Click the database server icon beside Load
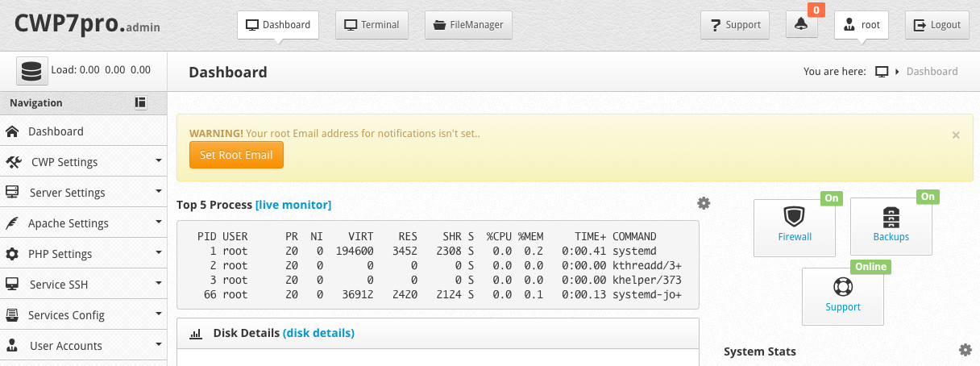Screen dimensions: 980x366 pyautogui.click(x=31, y=71)
